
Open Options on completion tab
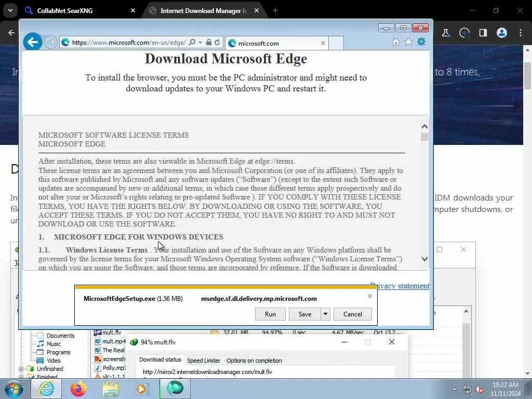pyautogui.click(x=254, y=361)
